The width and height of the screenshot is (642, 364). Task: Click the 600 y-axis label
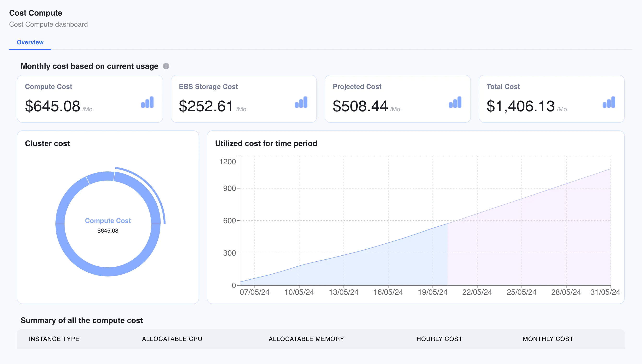pos(230,221)
